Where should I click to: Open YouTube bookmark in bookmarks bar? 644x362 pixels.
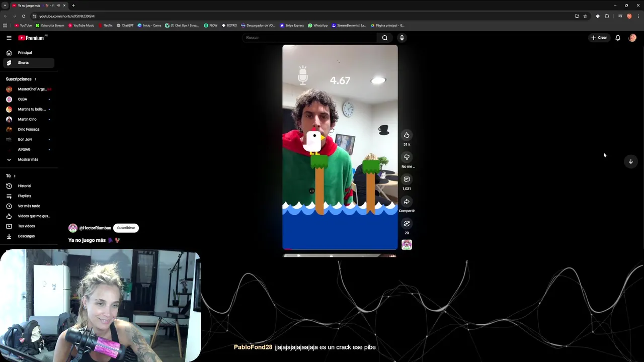pos(23,25)
